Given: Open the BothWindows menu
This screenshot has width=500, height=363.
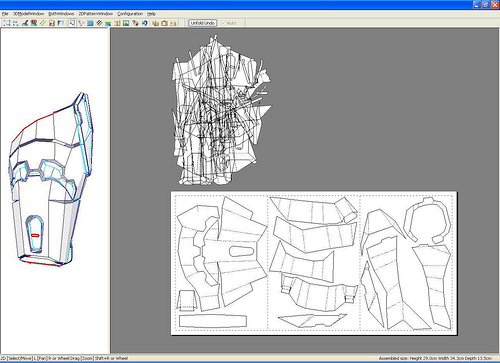Looking at the screenshot, I should coord(61,14).
